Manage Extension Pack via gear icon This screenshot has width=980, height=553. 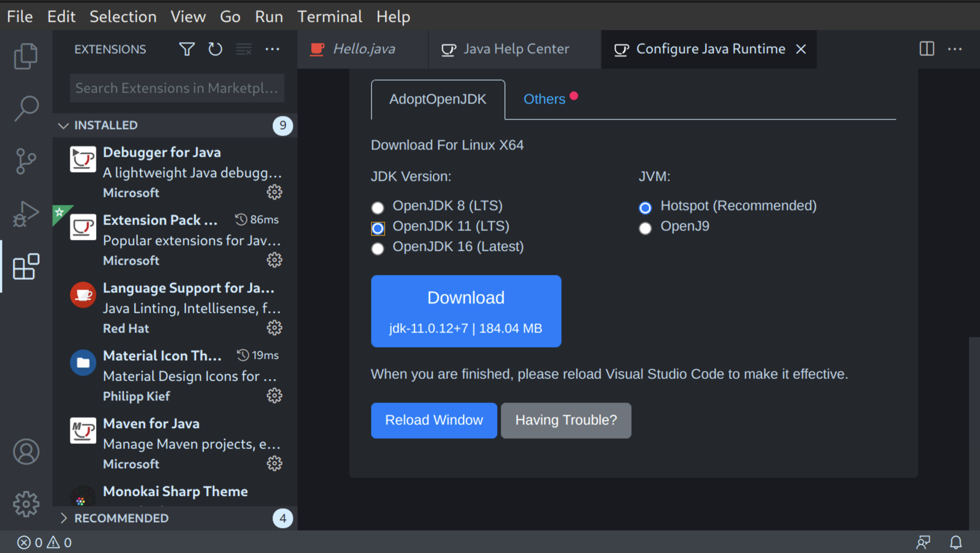pos(274,260)
